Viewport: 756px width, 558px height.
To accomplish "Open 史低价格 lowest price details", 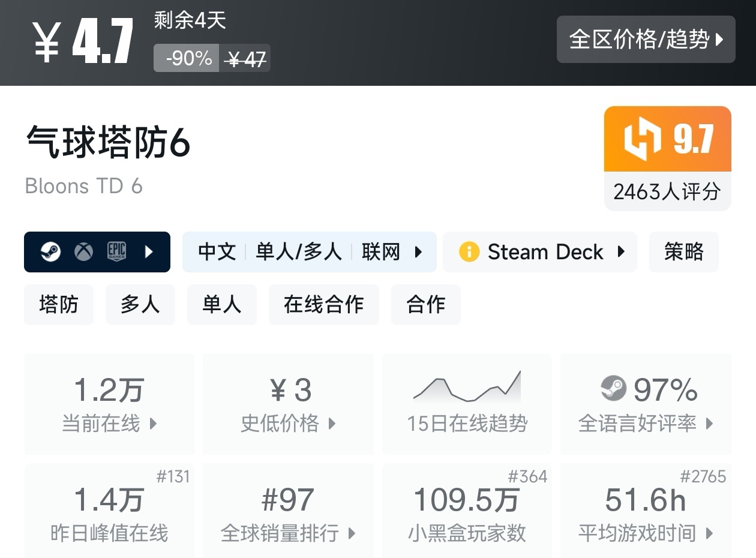I will tap(288, 403).
